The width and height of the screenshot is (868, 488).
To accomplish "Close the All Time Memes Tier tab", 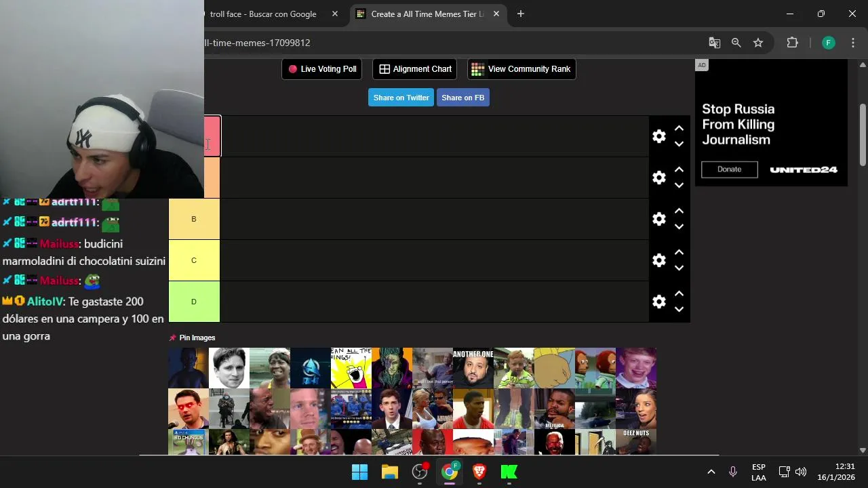I will click(x=496, y=14).
